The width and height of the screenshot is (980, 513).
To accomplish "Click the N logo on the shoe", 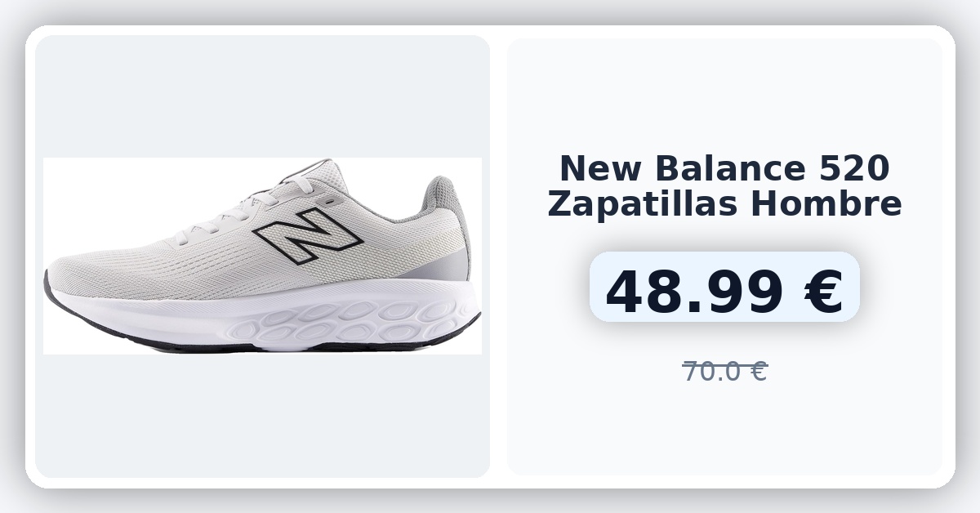I will click(x=308, y=236).
